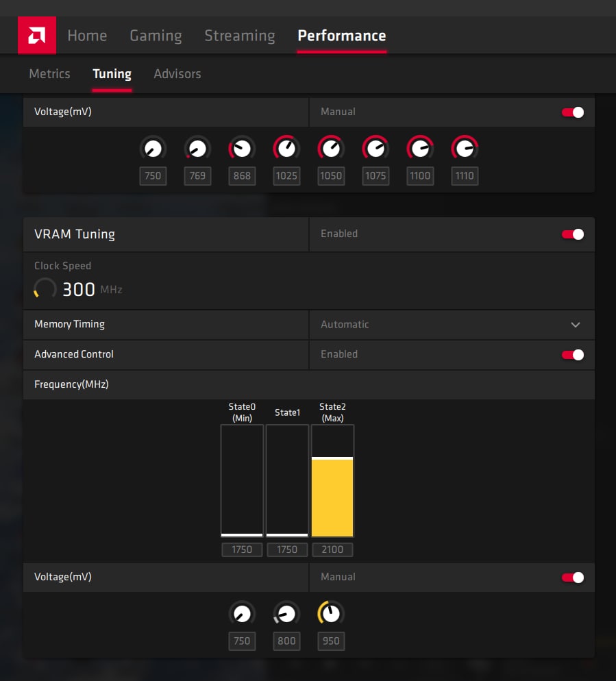Go to the Metrics sub-tab
Image resolution: width=616 pixels, height=681 pixels.
pyautogui.click(x=49, y=74)
